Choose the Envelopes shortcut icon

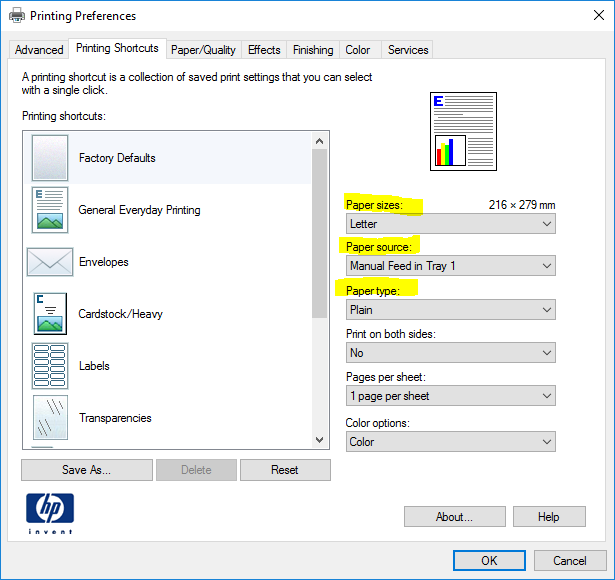(x=50, y=262)
